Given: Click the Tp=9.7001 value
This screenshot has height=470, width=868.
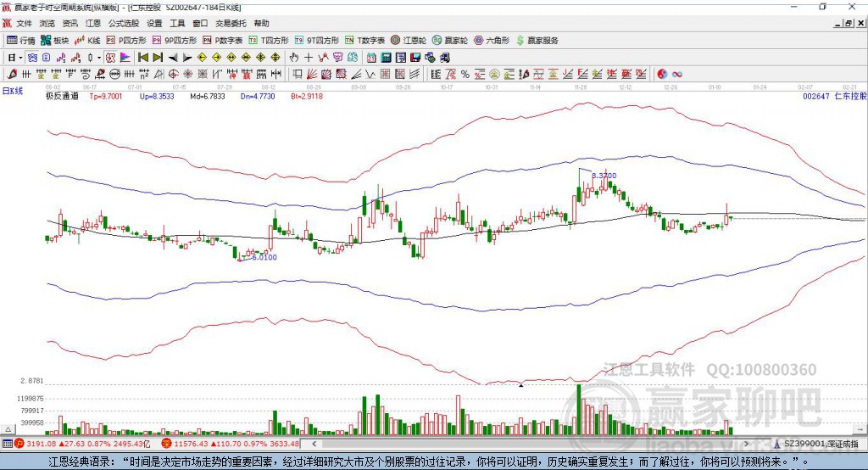Looking at the screenshot, I should (106, 96).
